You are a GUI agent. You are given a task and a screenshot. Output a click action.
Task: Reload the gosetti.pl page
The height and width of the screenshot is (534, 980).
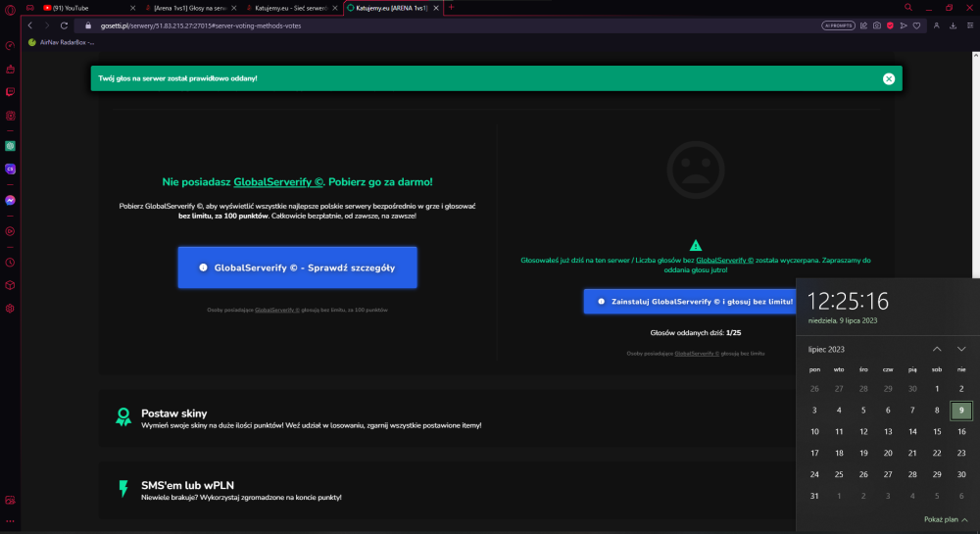pos(64,25)
